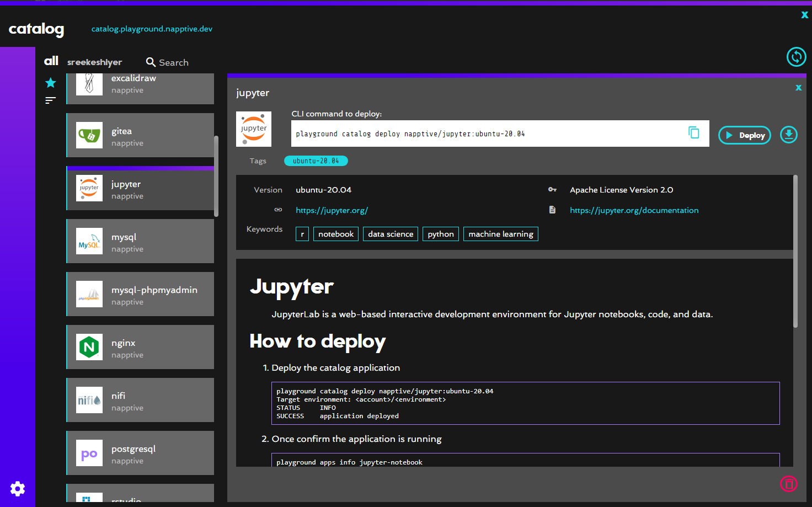Click the download application icon

tap(789, 135)
